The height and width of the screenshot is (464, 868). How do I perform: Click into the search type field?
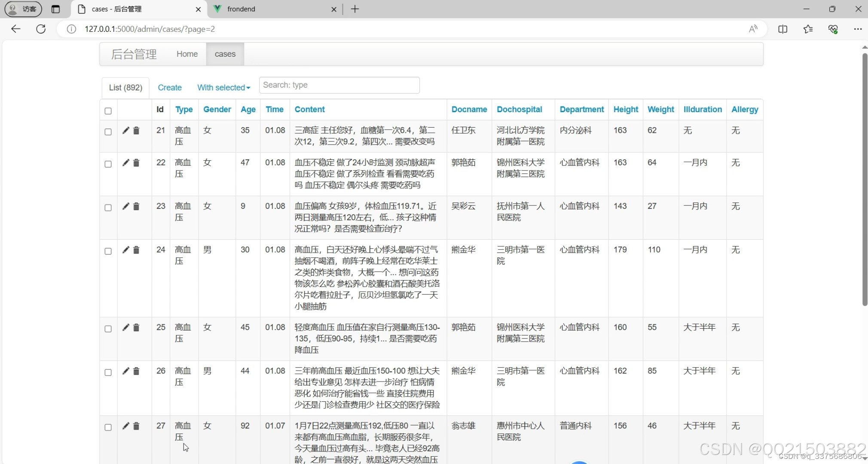pyautogui.click(x=339, y=85)
